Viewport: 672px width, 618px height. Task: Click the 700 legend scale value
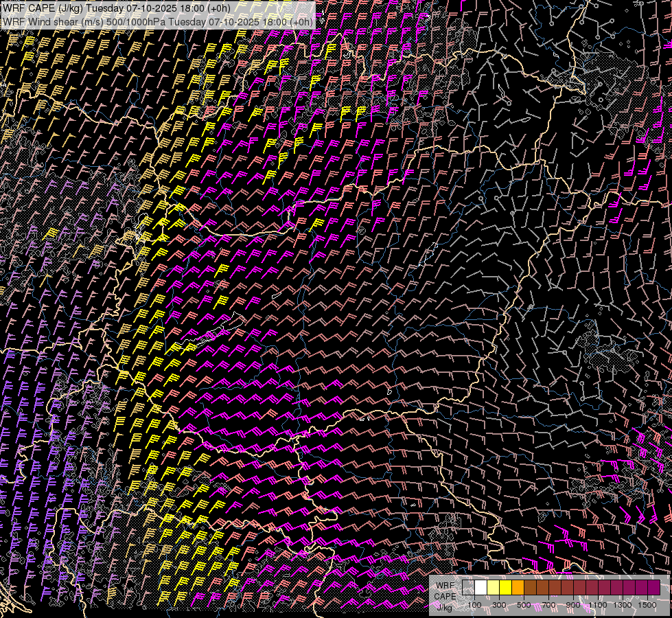(548, 605)
